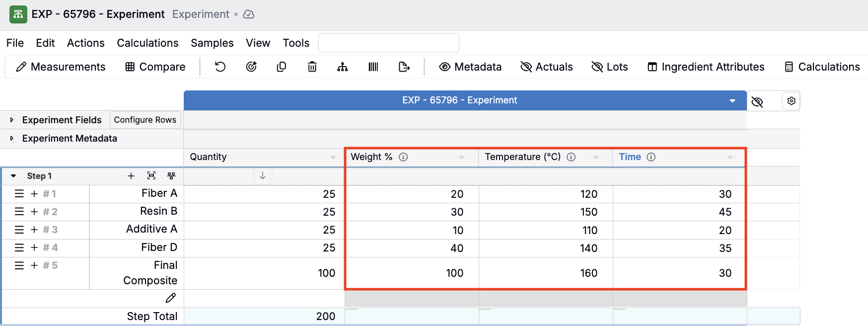This screenshot has height=326, width=868.
Task: Click the export document toolbar icon
Action: tap(404, 67)
